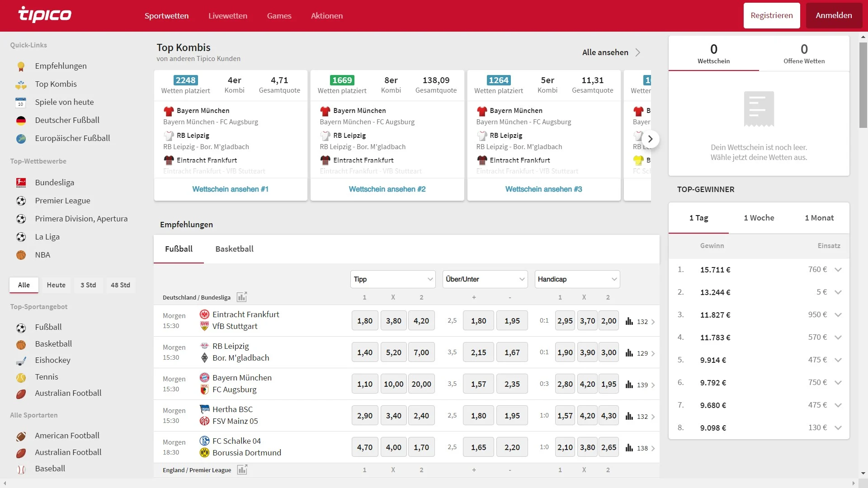Click the basketball icon next to NBA
Image resolution: width=868 pixels, height=488 pixels.
click(x=21, y=255)
